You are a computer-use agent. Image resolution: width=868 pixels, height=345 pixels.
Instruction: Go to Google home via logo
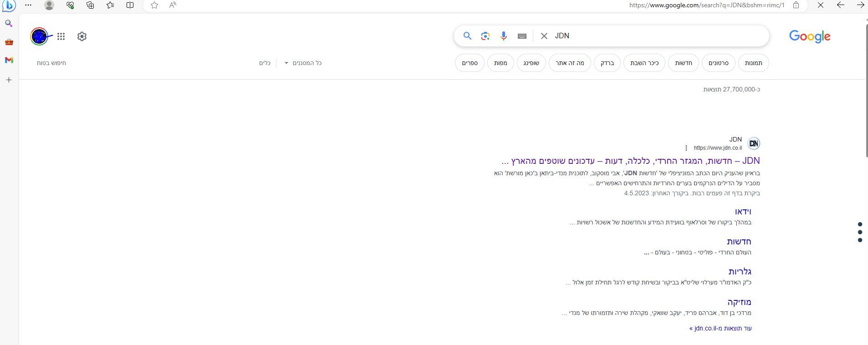[810, 36]
